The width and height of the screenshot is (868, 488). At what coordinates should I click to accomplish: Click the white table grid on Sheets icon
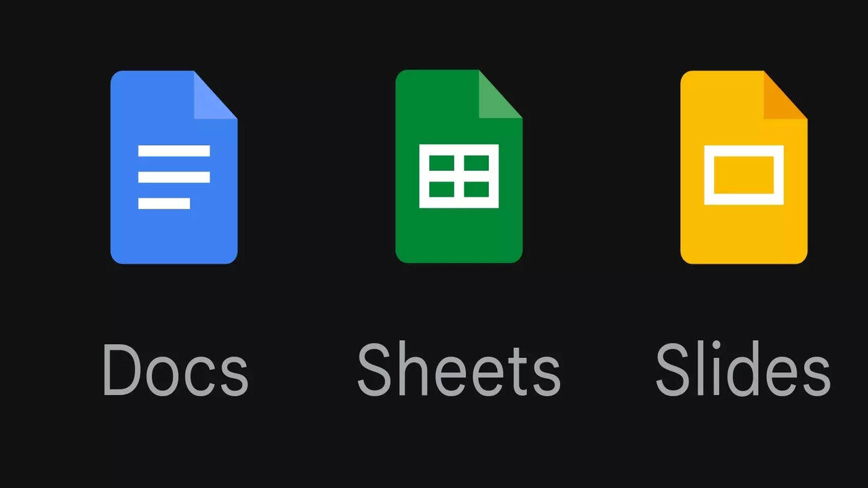pos(459,176)
